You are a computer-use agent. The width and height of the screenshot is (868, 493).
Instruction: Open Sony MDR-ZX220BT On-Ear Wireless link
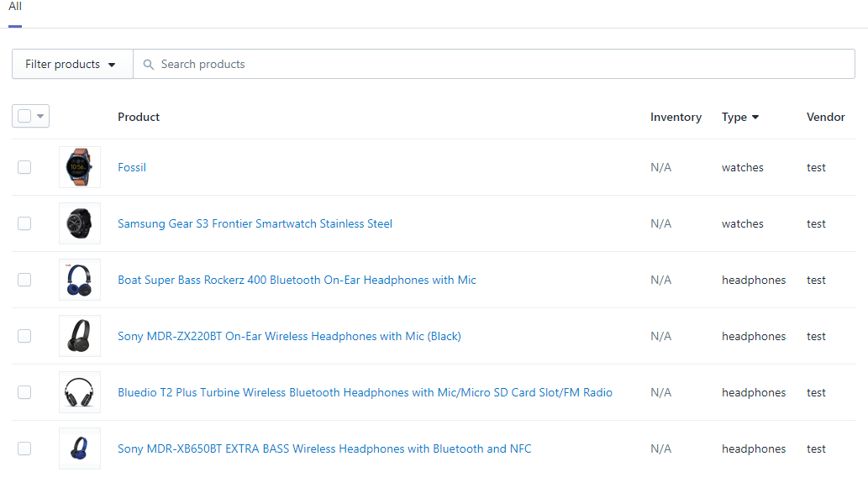(x=289, y=337)
